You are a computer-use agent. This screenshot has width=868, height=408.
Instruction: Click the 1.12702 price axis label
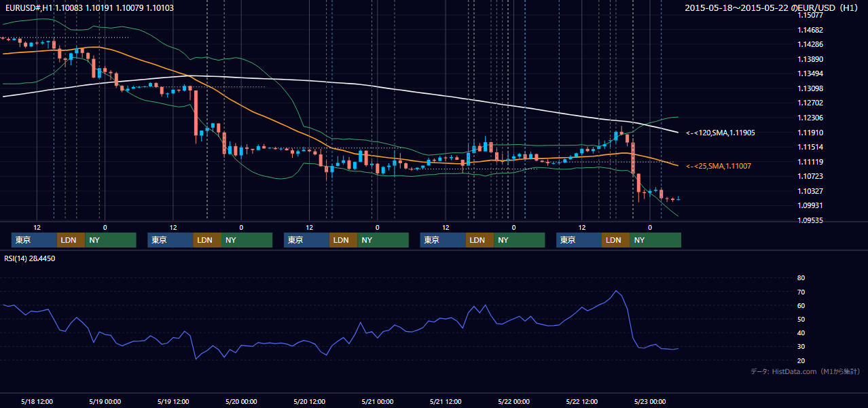[810, 103]
